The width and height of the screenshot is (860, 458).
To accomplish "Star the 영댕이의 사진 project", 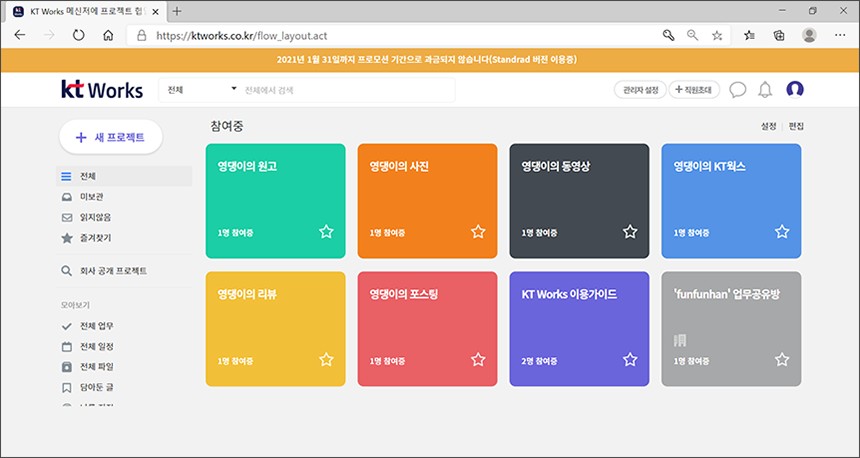I will pyautogui.click(x=478, y=231).
